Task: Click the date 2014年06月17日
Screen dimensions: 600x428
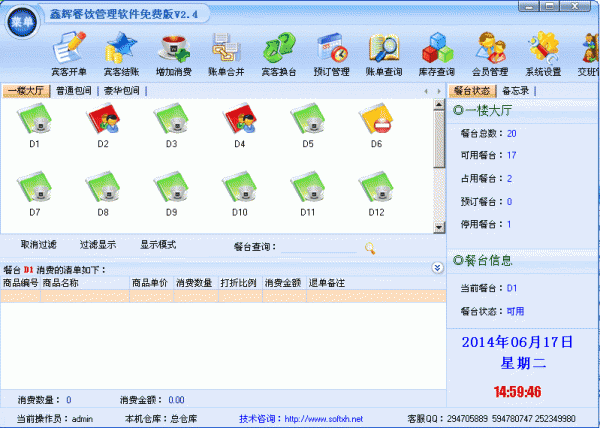Action: coord(517,342)
